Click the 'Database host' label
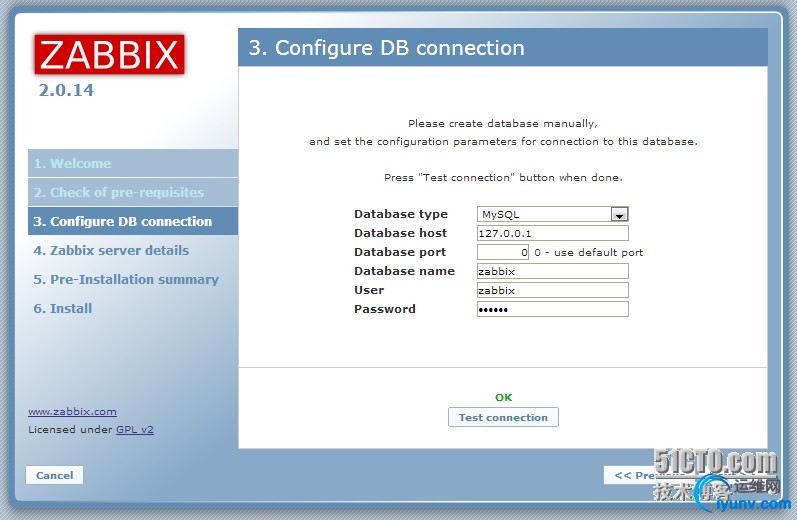 (401, 233)
